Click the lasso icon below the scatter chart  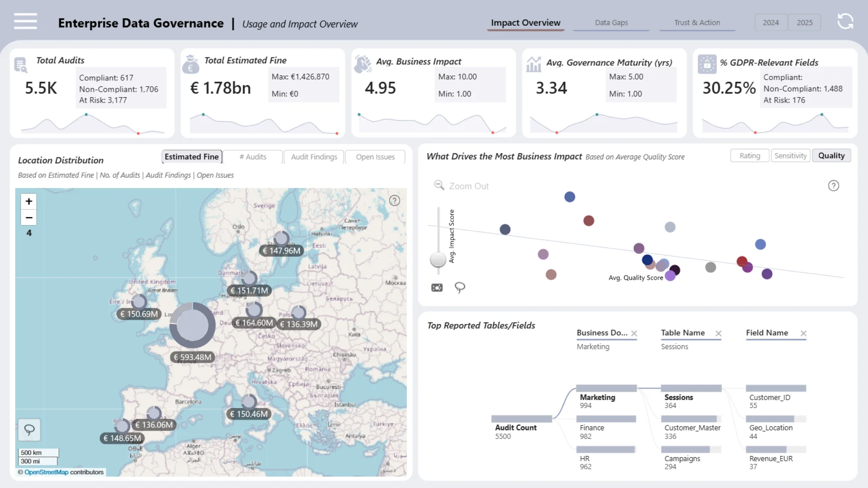tap(460, 287)
